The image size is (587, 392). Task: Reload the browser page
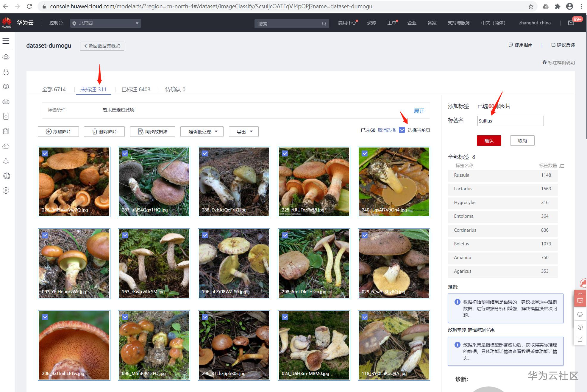[29, 6]
